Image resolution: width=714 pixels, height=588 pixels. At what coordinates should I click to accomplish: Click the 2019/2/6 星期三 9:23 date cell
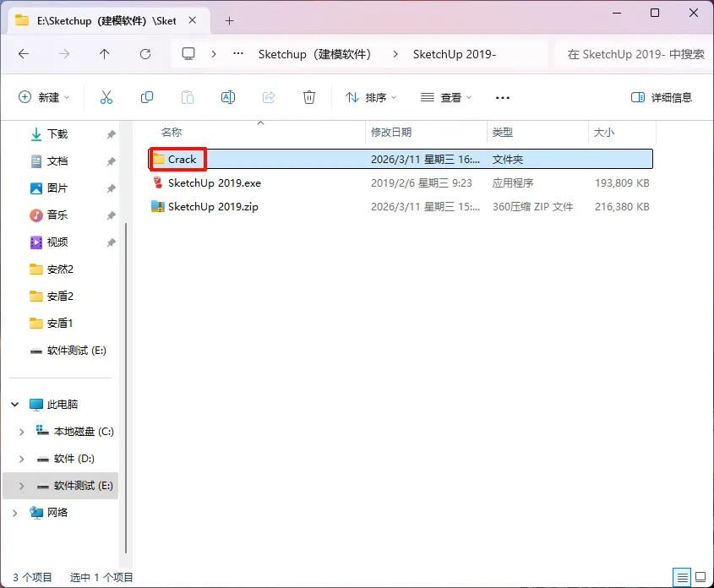tap(421, 183)
